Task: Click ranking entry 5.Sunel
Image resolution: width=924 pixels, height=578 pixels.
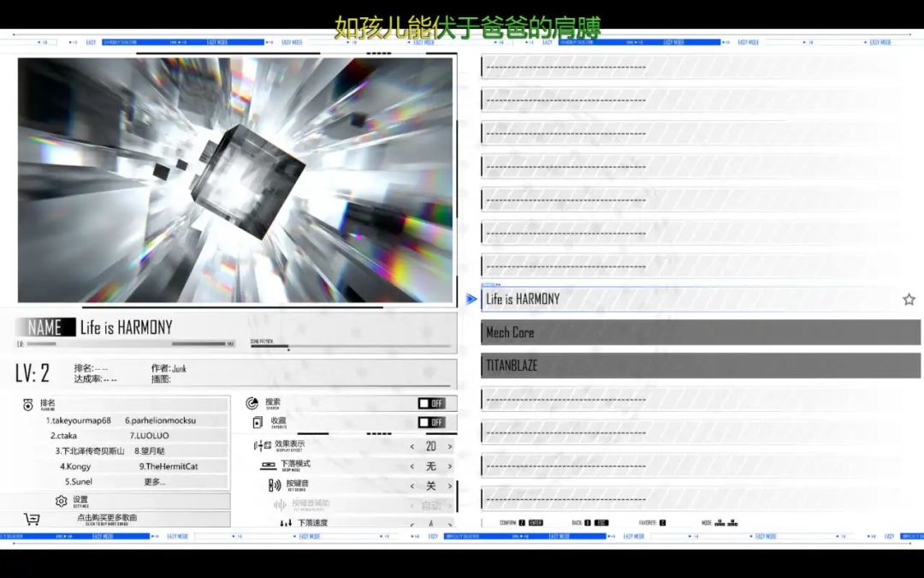Action: coord(79,482)
